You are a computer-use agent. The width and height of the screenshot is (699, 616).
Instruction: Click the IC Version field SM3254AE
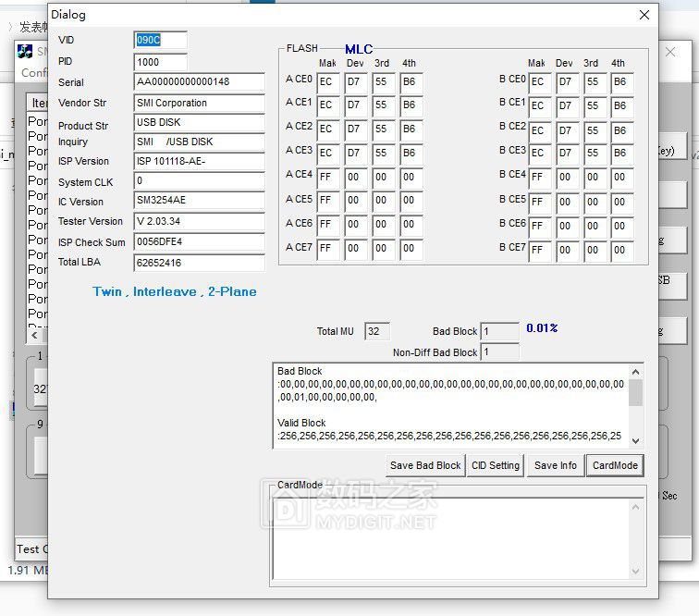coord(199,201)
